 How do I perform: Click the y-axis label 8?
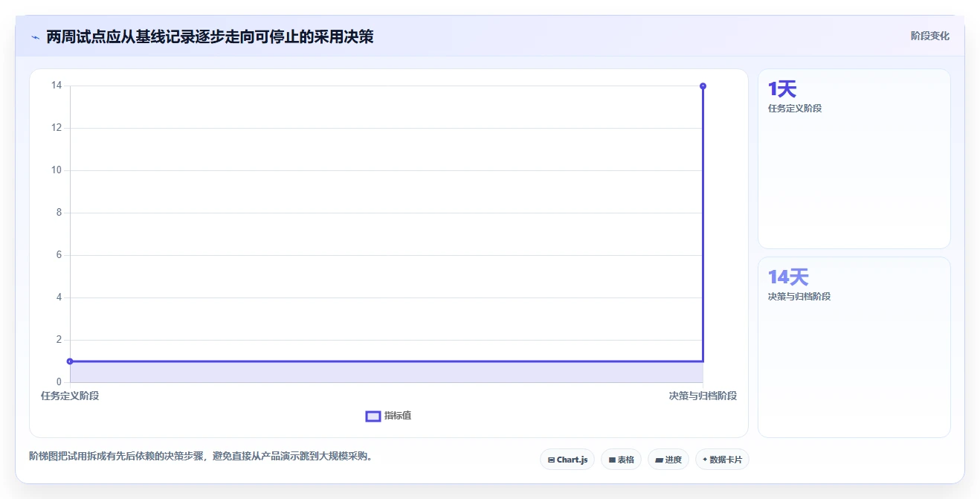pos(59,213)
